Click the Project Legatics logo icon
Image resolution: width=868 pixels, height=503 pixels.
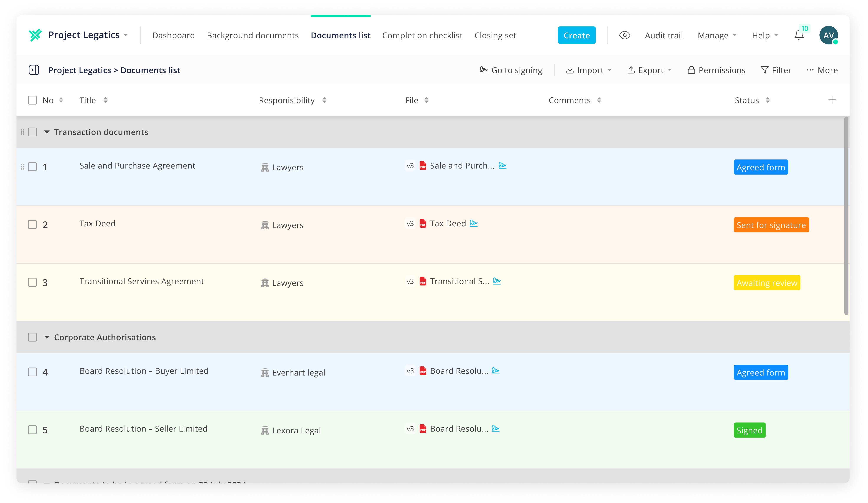35,35
